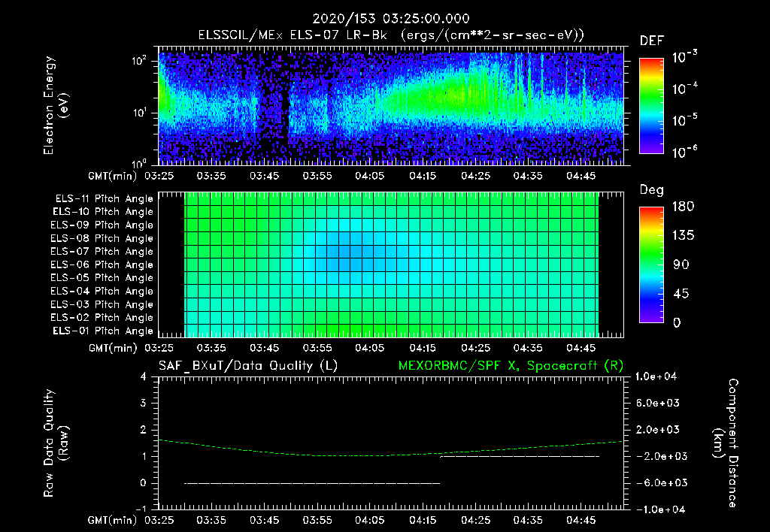Select the ELS-02 Pitch Angle row label

[102, 318]
